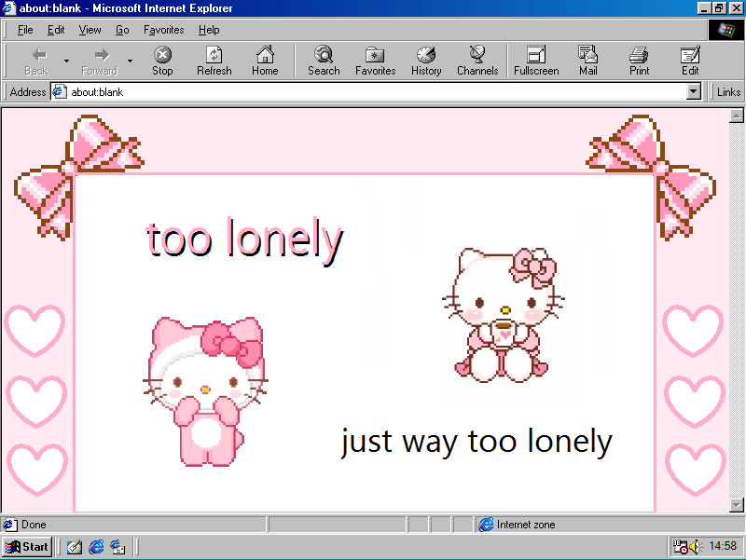
Task: Click the 'Done' status bar text
Action: [x=34, y=525]
